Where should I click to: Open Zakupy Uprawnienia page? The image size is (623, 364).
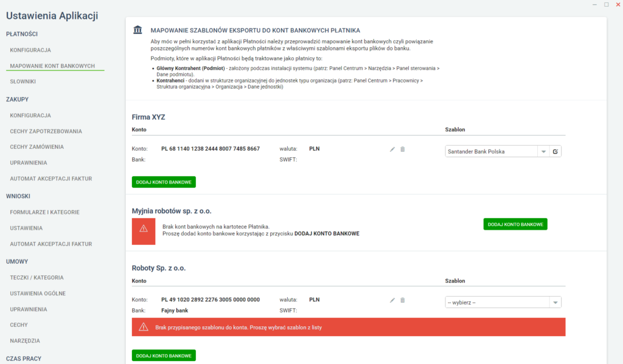[x=29, y=163]
